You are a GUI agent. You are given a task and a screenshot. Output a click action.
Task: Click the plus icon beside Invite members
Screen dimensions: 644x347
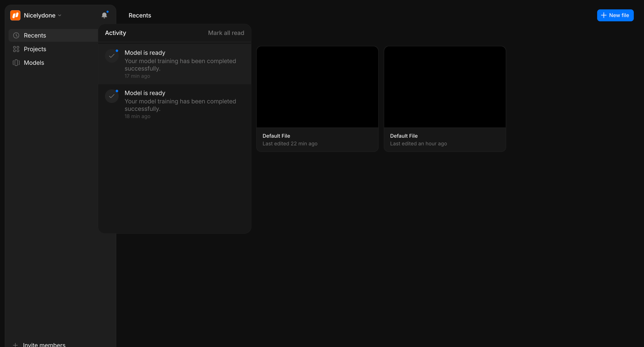(15, 345)
